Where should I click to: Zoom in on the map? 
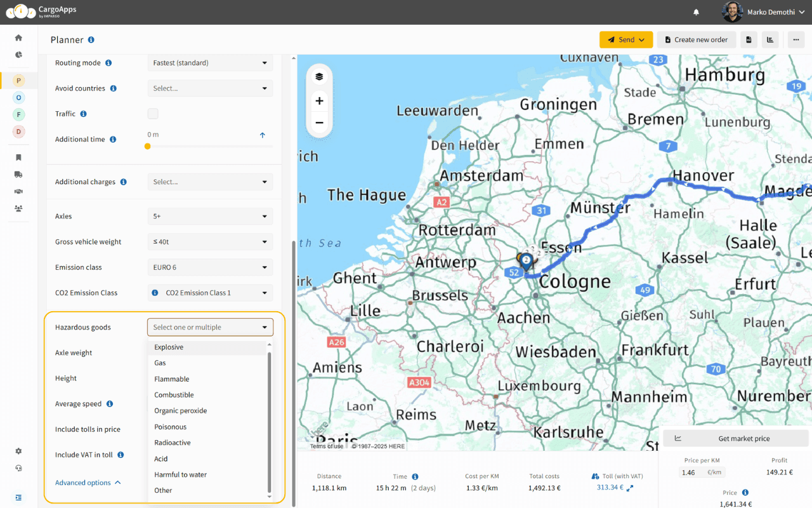(319, 100)
